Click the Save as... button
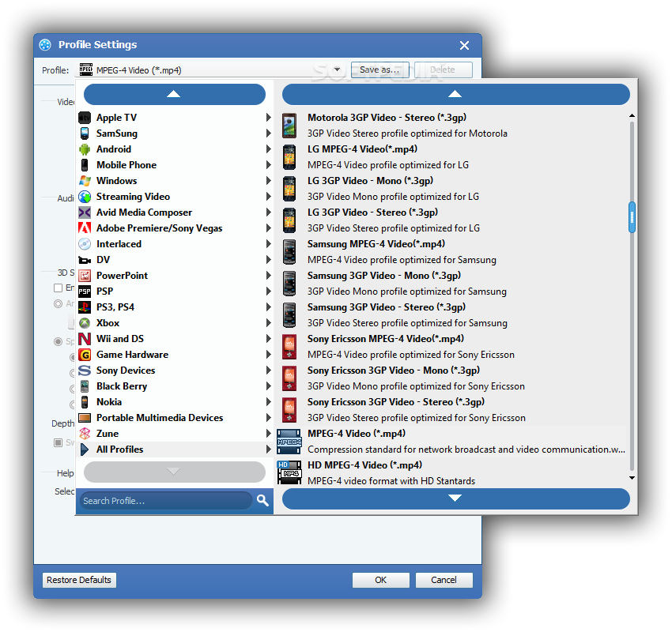672x632 pixels. tap(379, 70)
